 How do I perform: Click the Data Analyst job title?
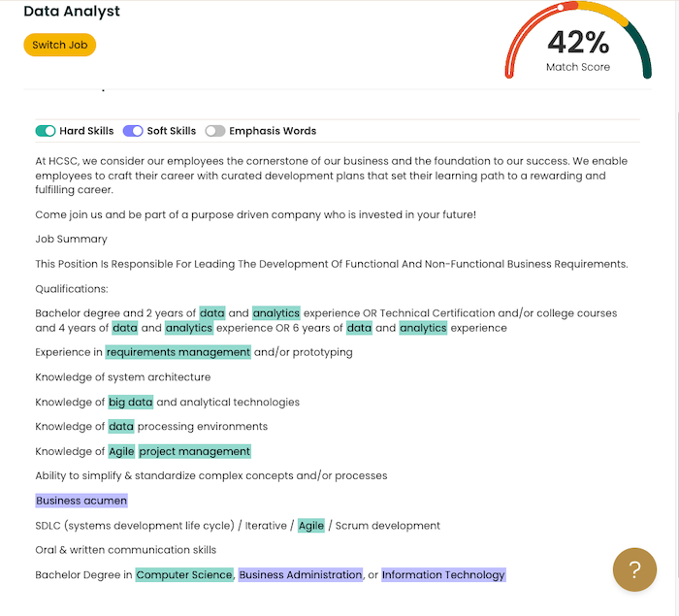click(72, 12)
